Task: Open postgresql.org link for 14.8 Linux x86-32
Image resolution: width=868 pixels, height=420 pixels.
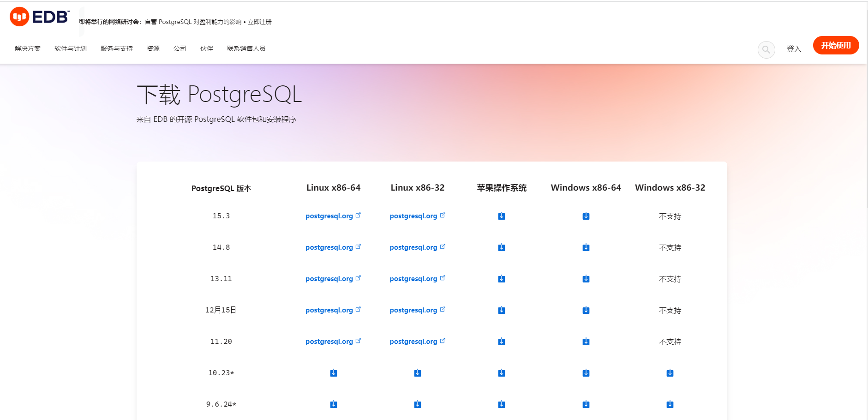Action: coord(418,247)
